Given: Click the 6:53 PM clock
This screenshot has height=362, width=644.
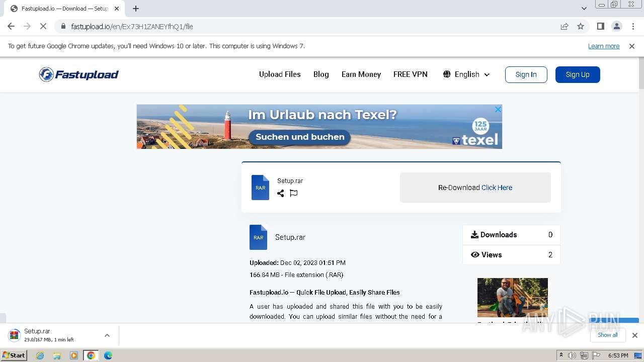Looking at the screenshot, I should [618, 355].
